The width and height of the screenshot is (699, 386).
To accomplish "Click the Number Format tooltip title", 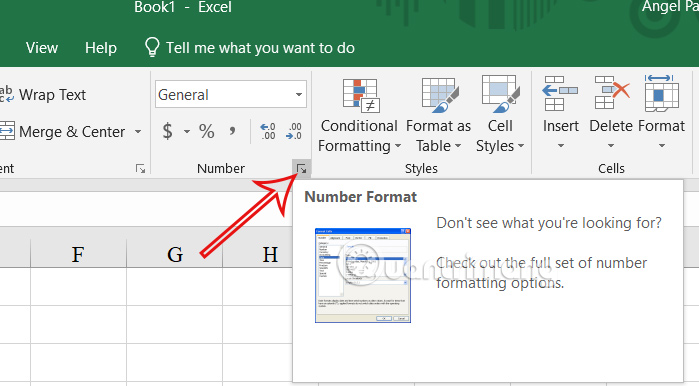I will tap(360, 197).
